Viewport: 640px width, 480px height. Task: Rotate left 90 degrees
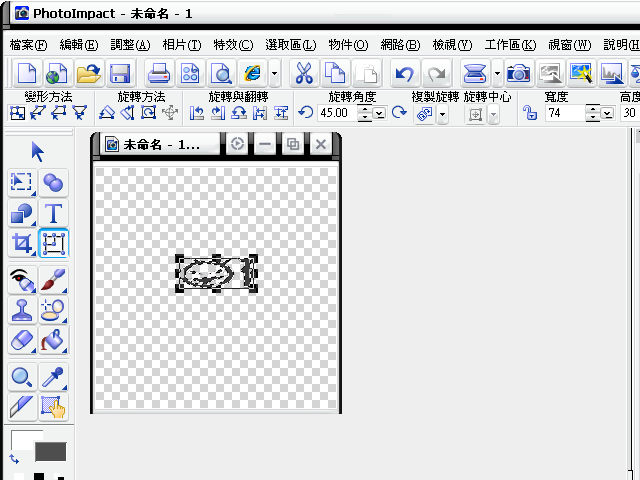[x=197, y=113]
